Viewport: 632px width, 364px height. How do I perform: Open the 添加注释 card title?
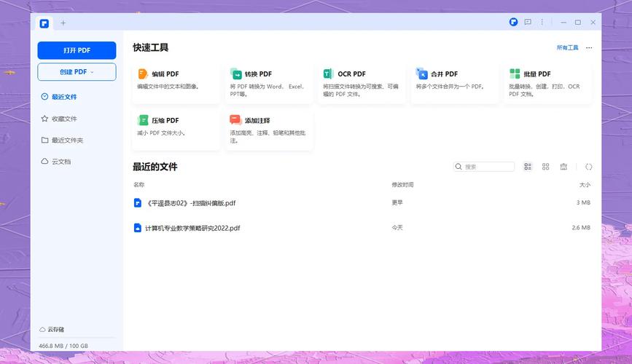[x=257, y=120]
